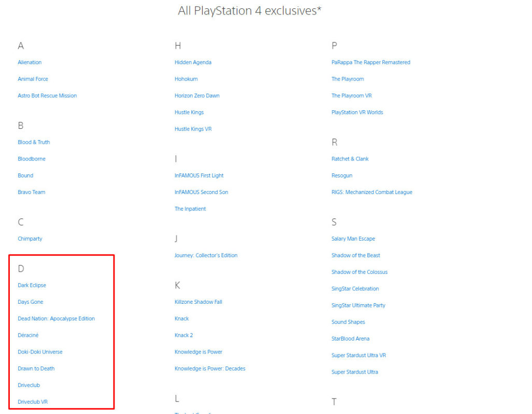
Task: Open the Chimparty link
Action: (30, 239)
